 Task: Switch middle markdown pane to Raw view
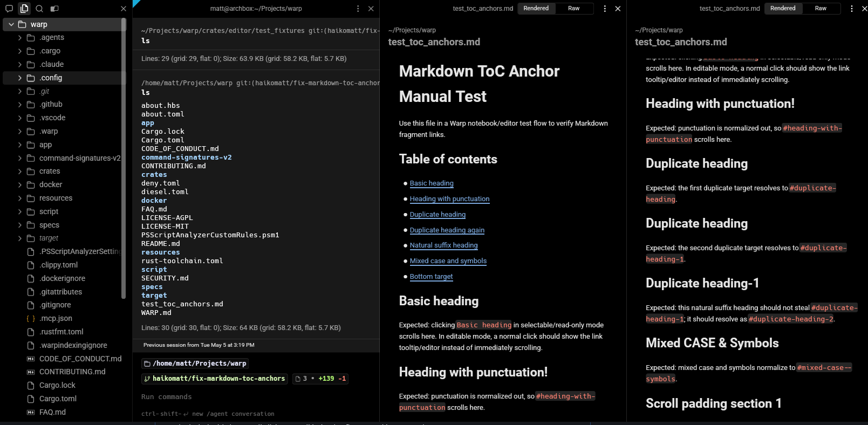[x=574, y=8]
